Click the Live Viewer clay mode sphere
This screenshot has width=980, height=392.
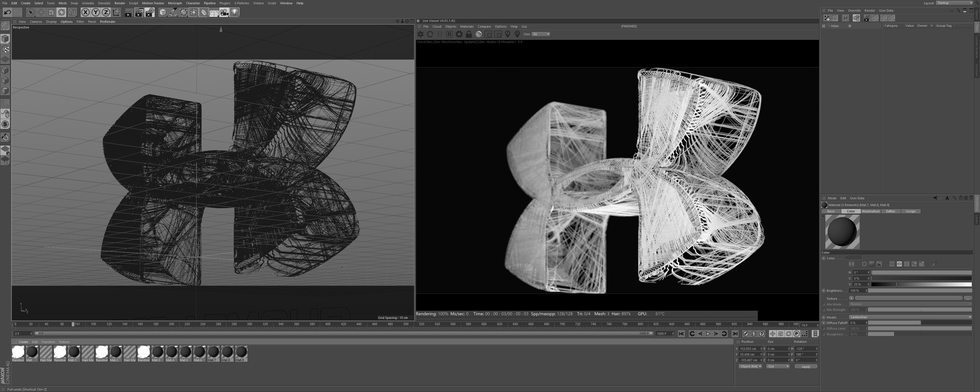(479, 34)
